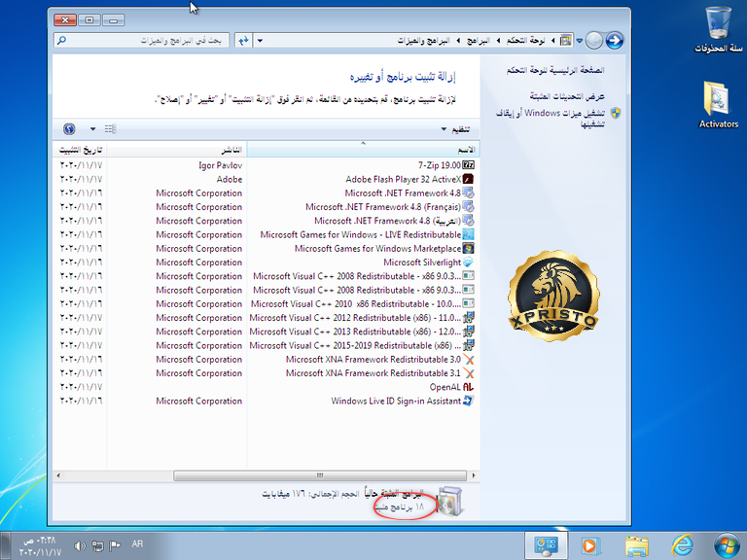Click the disabled back navigation button

pos(594,41)
